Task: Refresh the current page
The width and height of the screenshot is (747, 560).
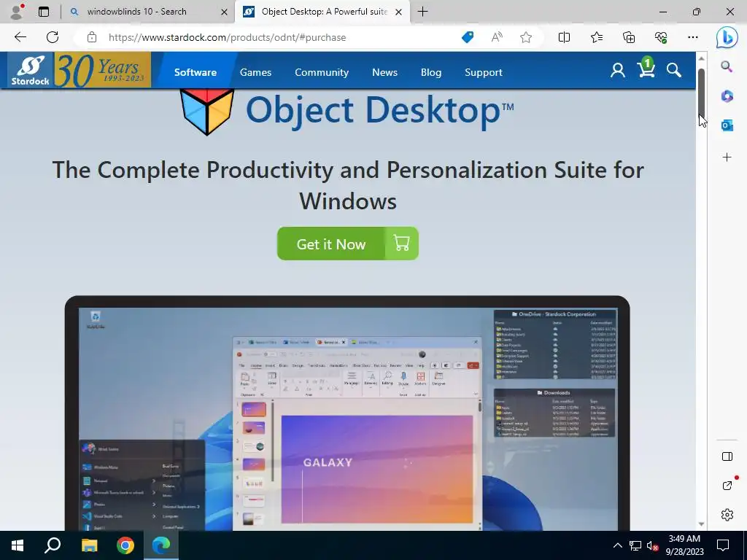Action: coord(53,37)
